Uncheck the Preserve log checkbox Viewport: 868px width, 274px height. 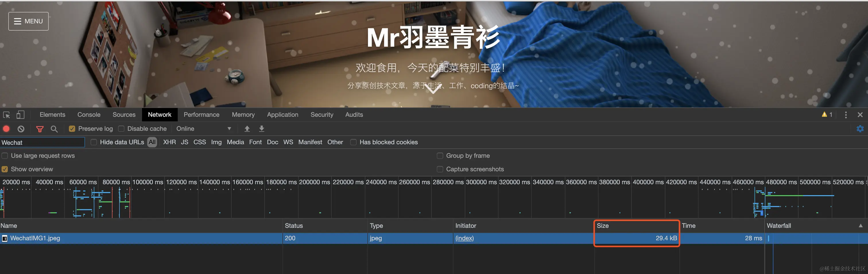click(x=72, y=129)
